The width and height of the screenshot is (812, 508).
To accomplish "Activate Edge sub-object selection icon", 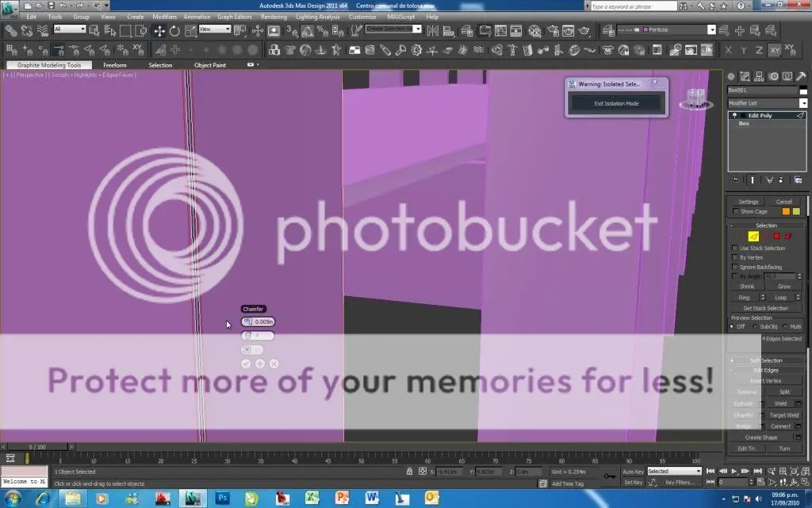I will point(754,237).
